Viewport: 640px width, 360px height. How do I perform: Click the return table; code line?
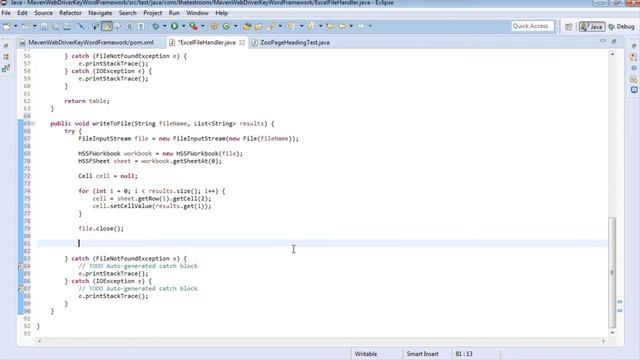click(87, 101)
